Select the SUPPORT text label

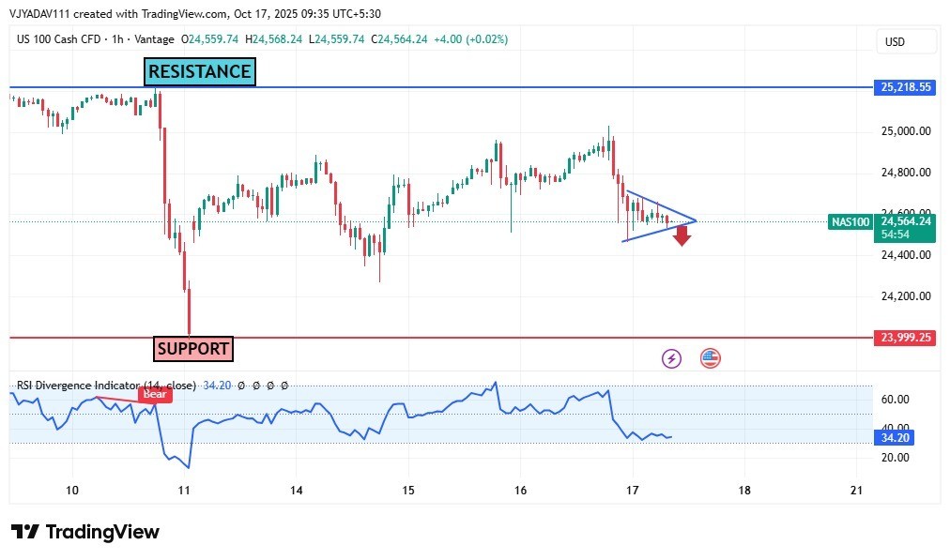193,349
